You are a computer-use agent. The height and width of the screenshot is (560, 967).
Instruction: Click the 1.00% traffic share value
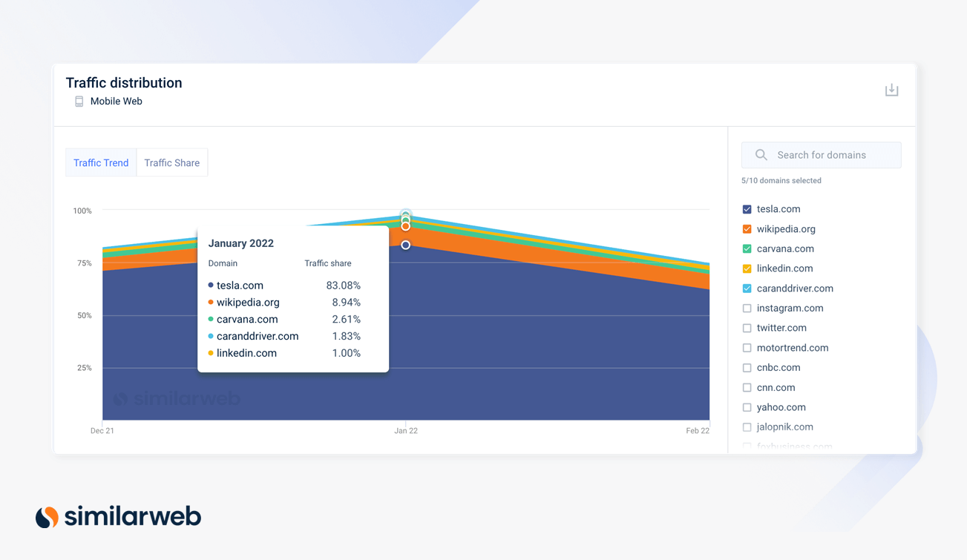(347, 353)
